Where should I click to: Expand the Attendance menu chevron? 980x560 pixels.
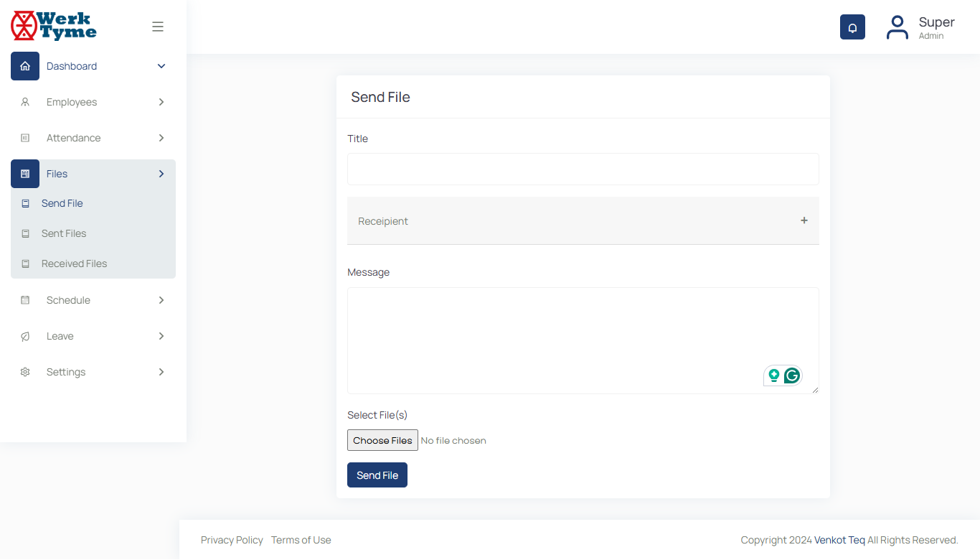click(x=161, y=138)
